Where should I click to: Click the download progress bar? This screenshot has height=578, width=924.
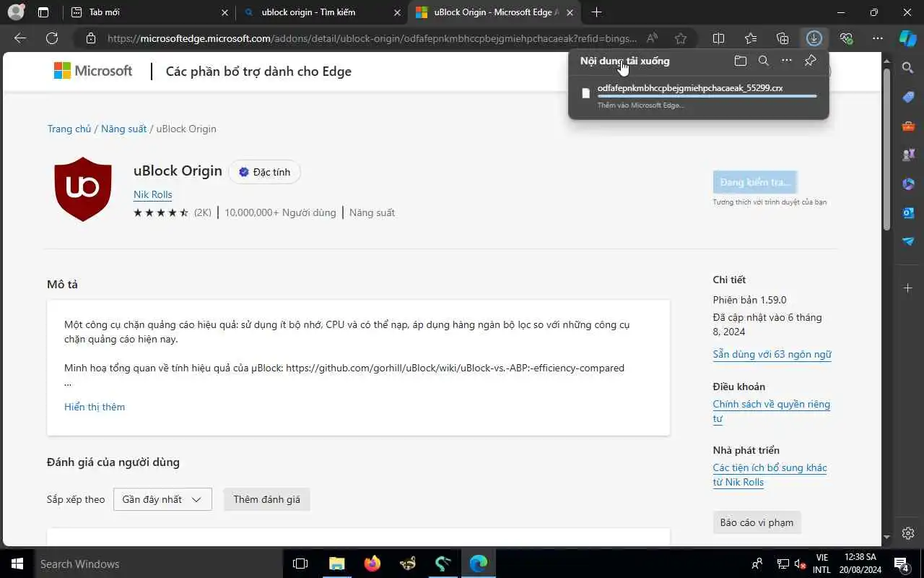pos(707,96)
